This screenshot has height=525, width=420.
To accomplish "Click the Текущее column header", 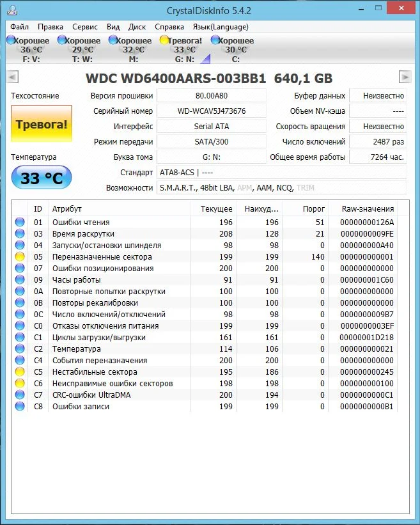I will click(x=213, y=208).
